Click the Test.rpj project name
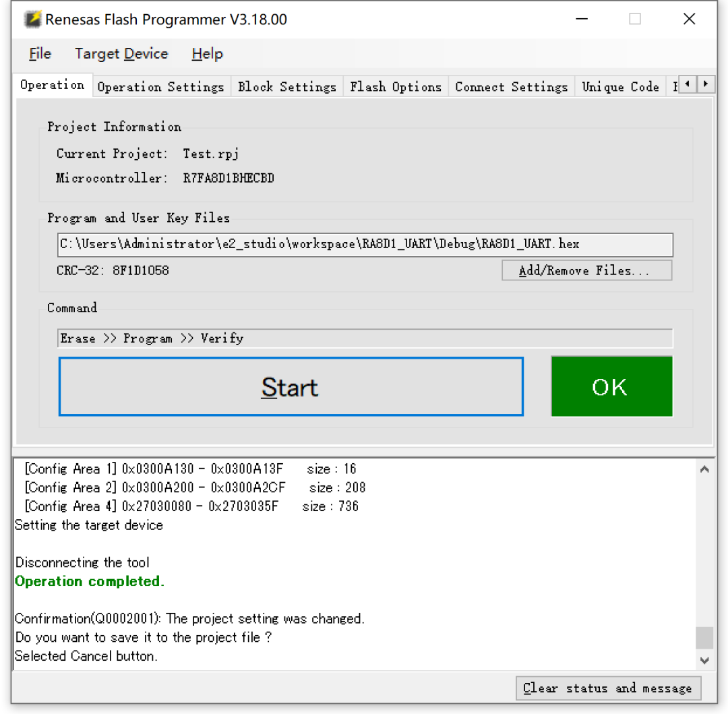This screenshot has width=728, height=714. (211, 154)
